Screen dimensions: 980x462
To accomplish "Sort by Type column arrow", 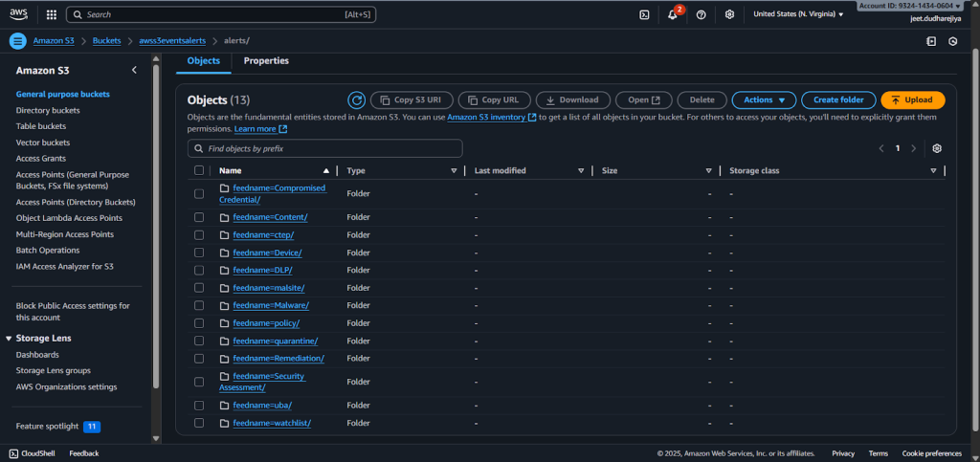I will point(454,170).
